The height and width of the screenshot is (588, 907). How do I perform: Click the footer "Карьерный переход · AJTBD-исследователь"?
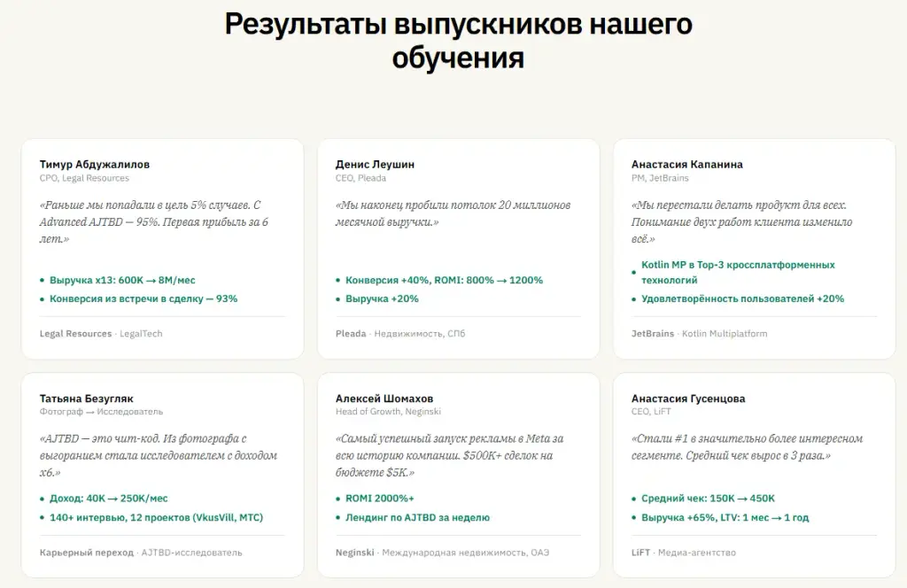pos(141,553)
